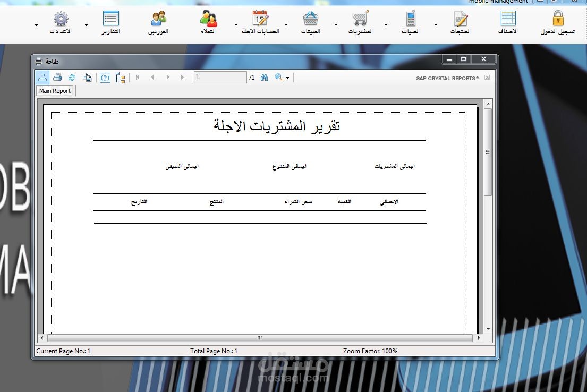Click the vertical scrollbar down arrow
The image size is (587, 392).
click(x=488, y=329)
